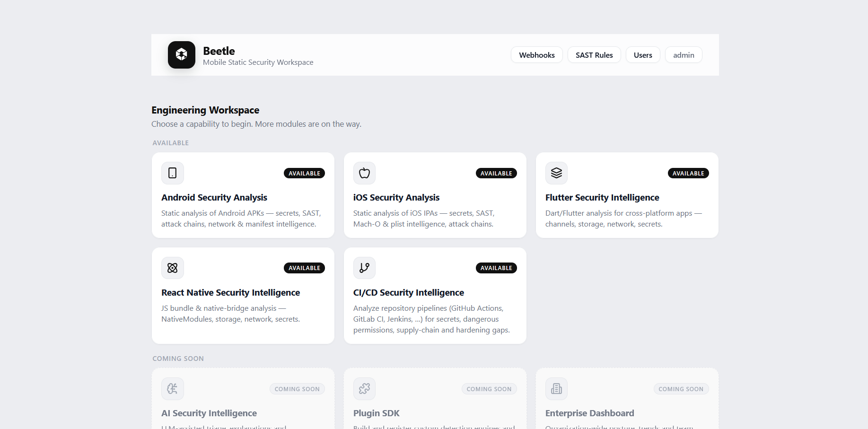The width and height of the screenshot is (868, 429).
Task: Click the Beetle app title
Action: pyautogui.click(x=219, y=51)
